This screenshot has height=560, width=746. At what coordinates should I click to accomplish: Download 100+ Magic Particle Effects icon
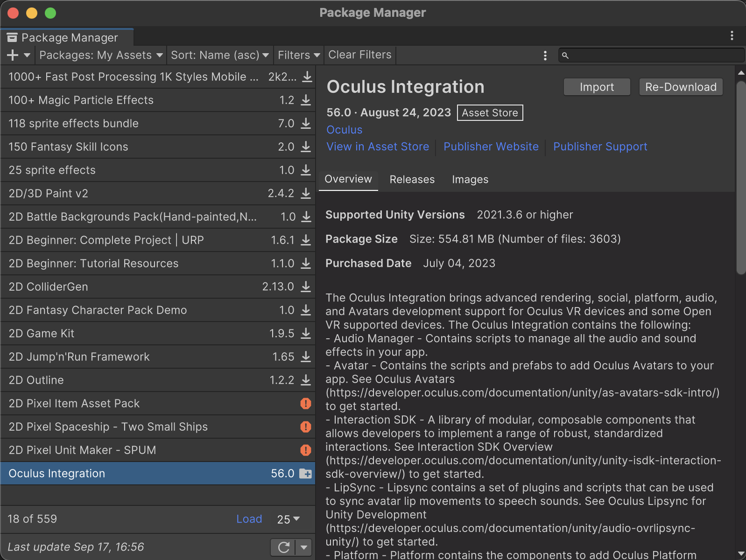click(306, 100)
